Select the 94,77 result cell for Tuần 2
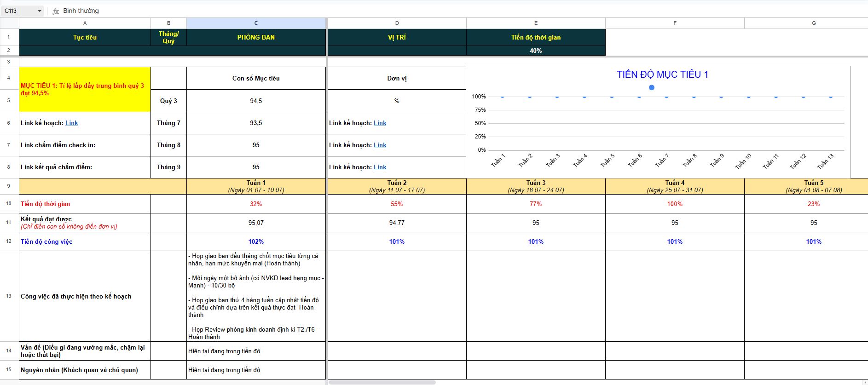Image resolution: width=868 pixels, height=385 pixels. [397, 223]
